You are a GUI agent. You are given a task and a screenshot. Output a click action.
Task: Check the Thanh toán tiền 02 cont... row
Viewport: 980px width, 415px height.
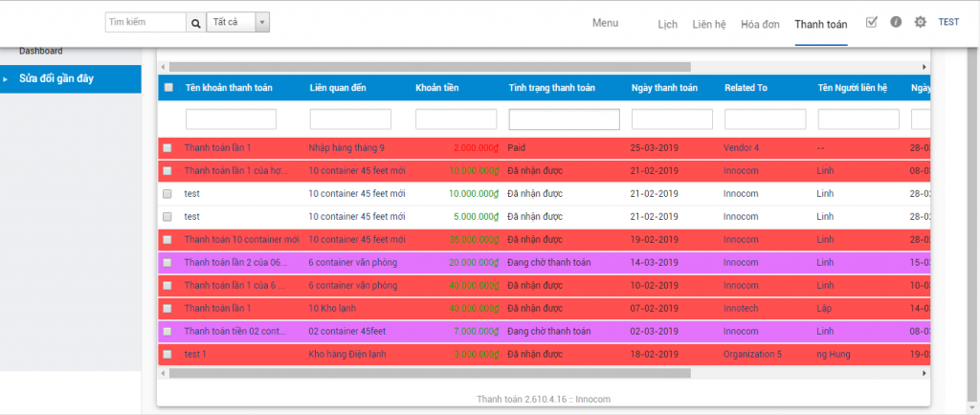[x=167, y=332]
